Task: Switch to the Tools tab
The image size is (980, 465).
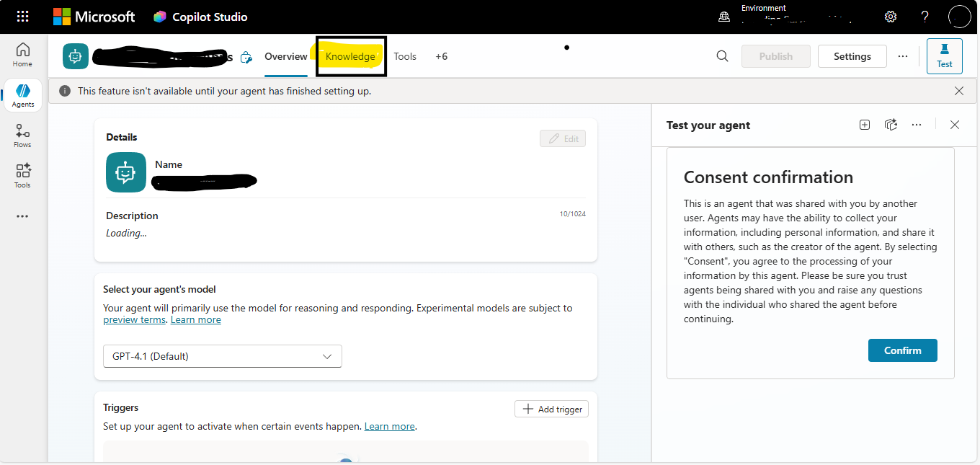Action: [405, 56]
